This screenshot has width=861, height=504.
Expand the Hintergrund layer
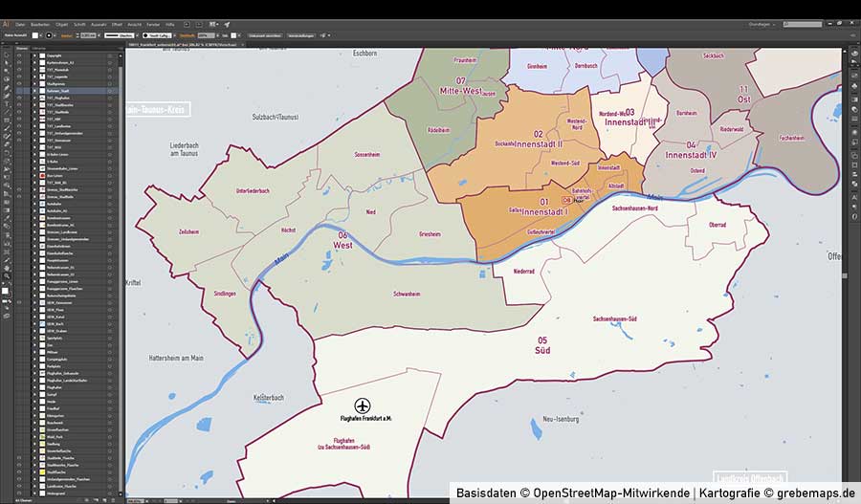tap(34, 493)
